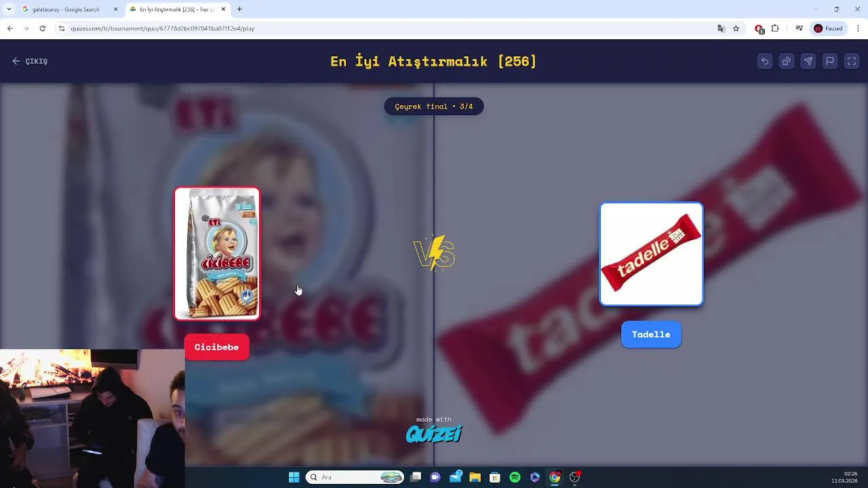868x488 pixels.
Task: Click the random pick dice icon
Action: coord(787,61)
